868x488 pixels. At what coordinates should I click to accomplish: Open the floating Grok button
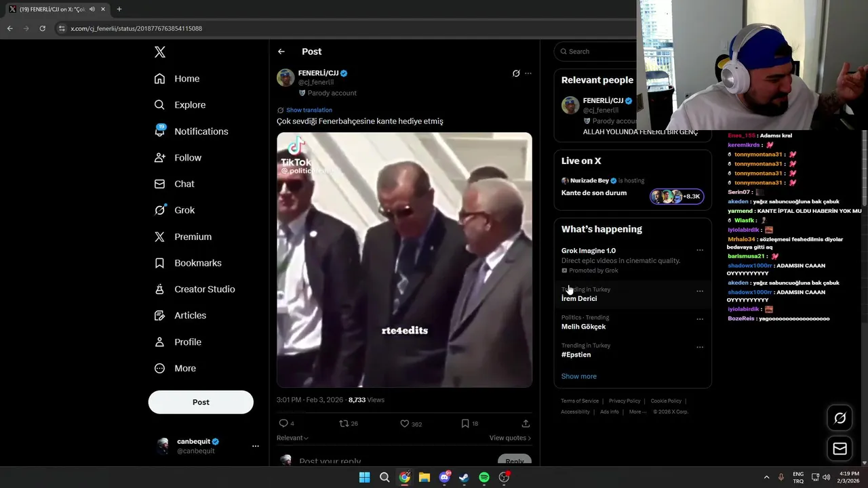840,418
